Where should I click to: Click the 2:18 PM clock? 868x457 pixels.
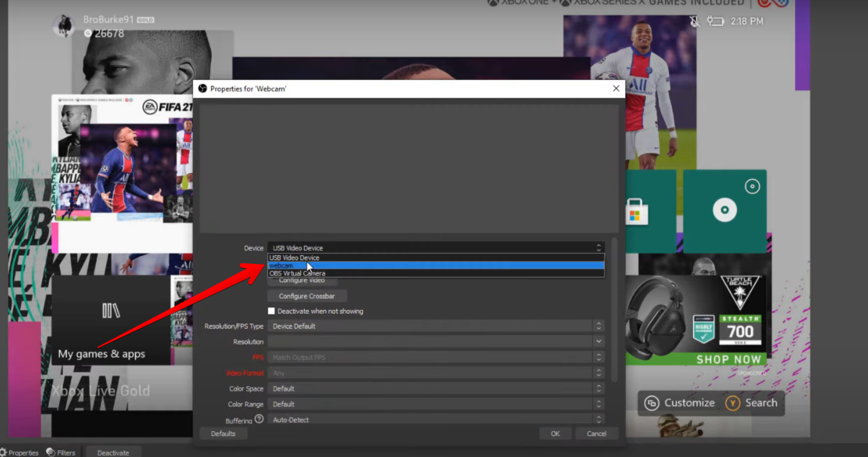(x=746, y=22)
